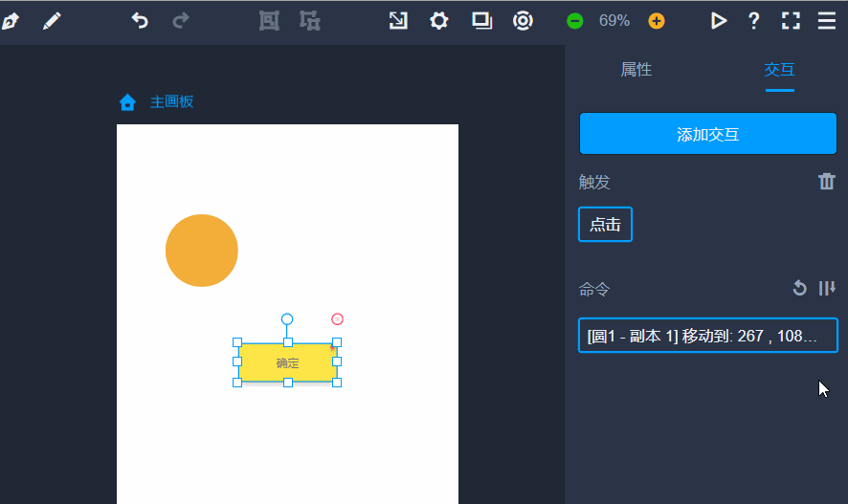Screen dimensions: 848x504
Task: Click the Play preview button
Action: pos(718,21)
